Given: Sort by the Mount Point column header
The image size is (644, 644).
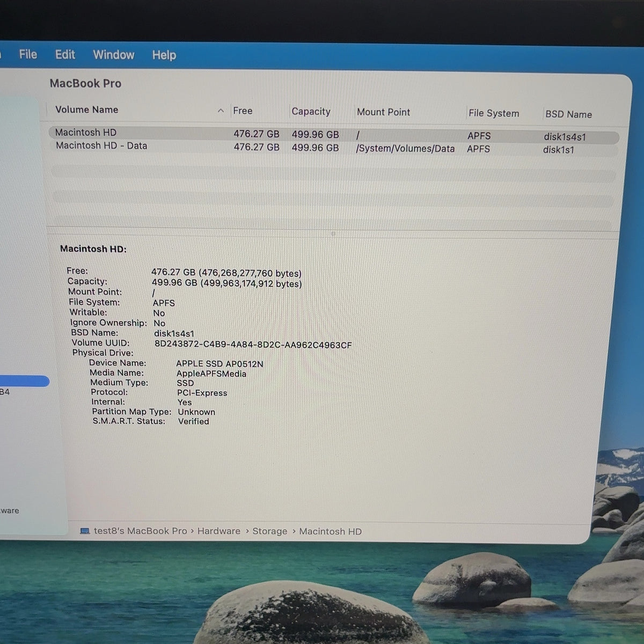Looking at the screenshot, I should tap(383, 112).
